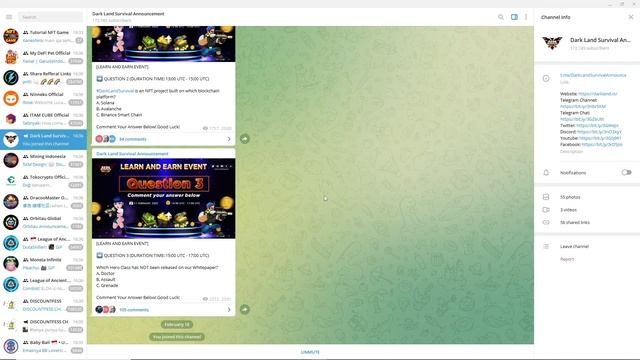The width and height of the screenshot is (640, 360).
Task: Open the Telegram Chat link
Action: 582,119
